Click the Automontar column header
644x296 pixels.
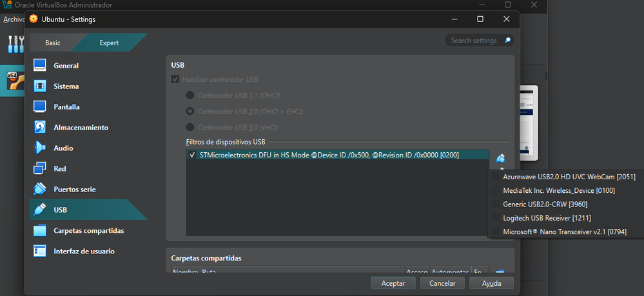(x=451, y=271)
